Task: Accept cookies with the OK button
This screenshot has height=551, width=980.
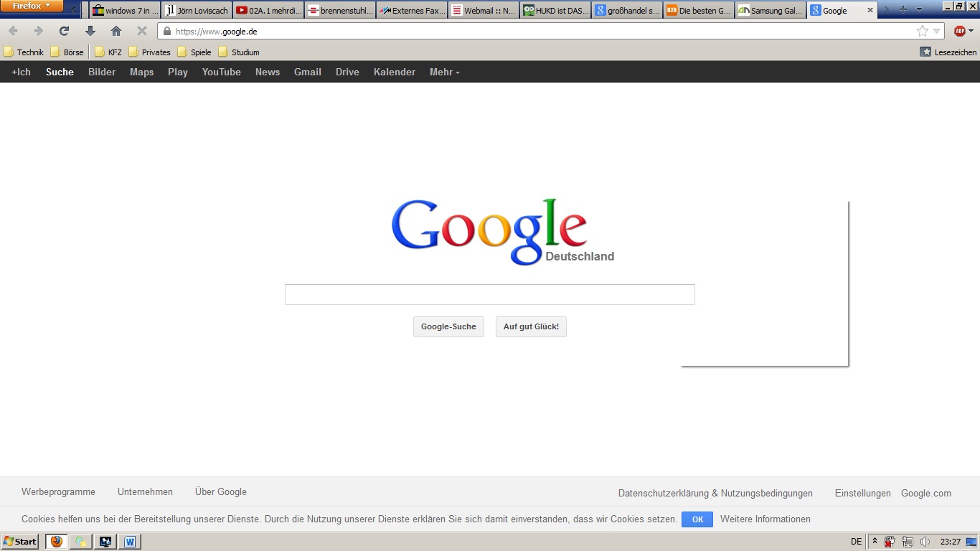Action: 697,519
